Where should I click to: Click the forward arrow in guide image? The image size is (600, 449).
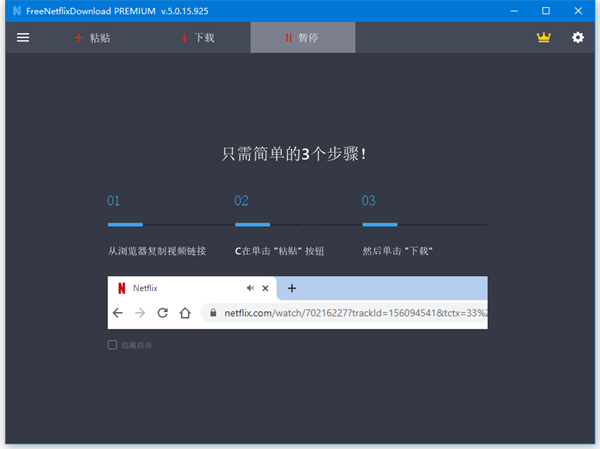[140, 313]
